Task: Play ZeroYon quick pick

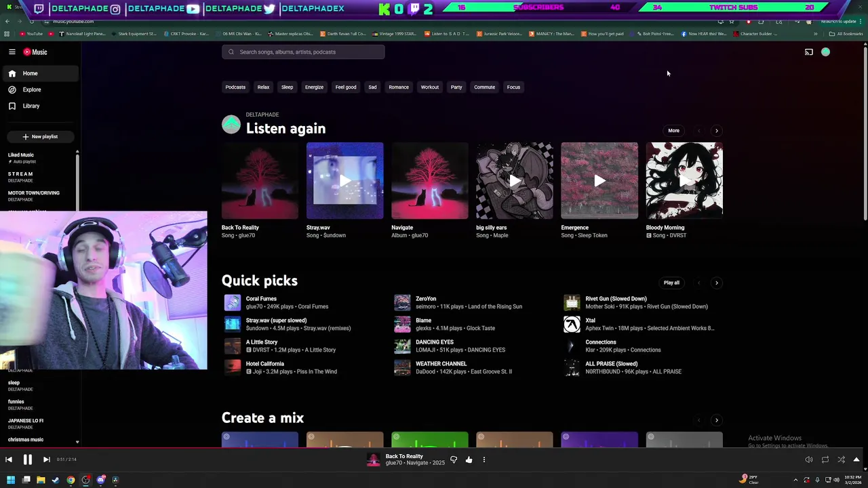Action: coord(402,302)
